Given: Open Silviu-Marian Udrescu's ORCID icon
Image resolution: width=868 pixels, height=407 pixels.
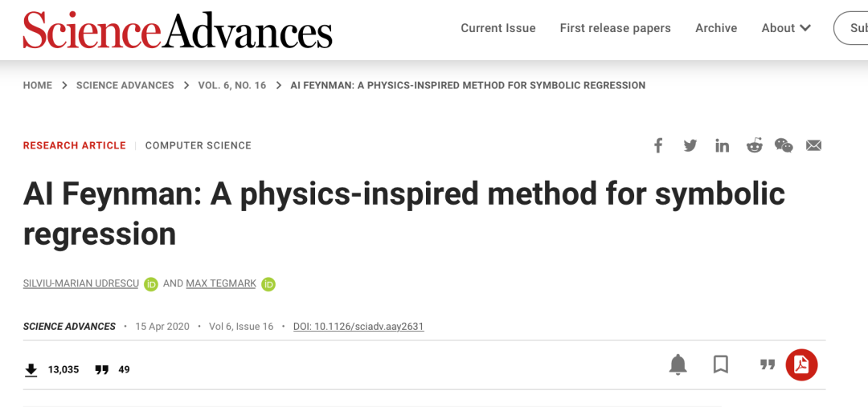Looking at the screenshot, I should coord(151,284).
